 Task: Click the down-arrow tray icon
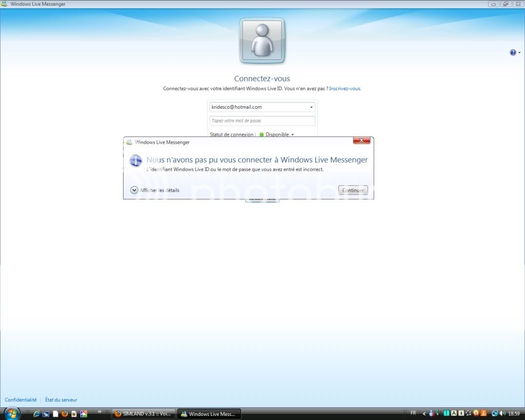pyautogui.click(x=461, y=413)
